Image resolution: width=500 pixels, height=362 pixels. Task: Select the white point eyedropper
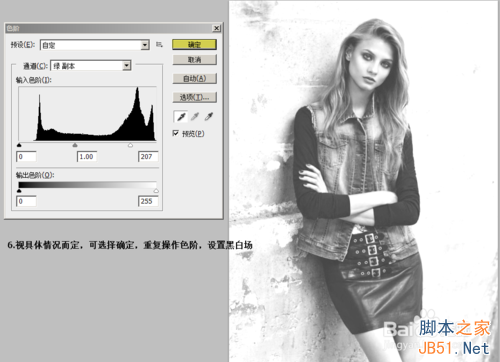(x=209, y=117)
